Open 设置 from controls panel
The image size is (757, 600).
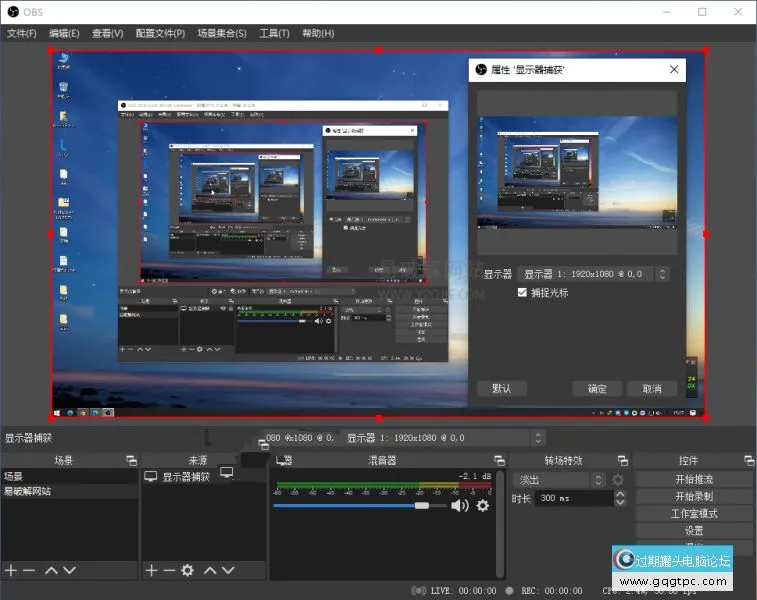[x=694, y=530]
